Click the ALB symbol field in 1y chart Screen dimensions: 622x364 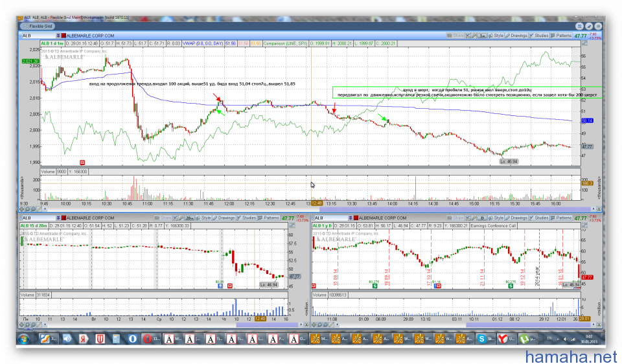(x=330, y=218)
